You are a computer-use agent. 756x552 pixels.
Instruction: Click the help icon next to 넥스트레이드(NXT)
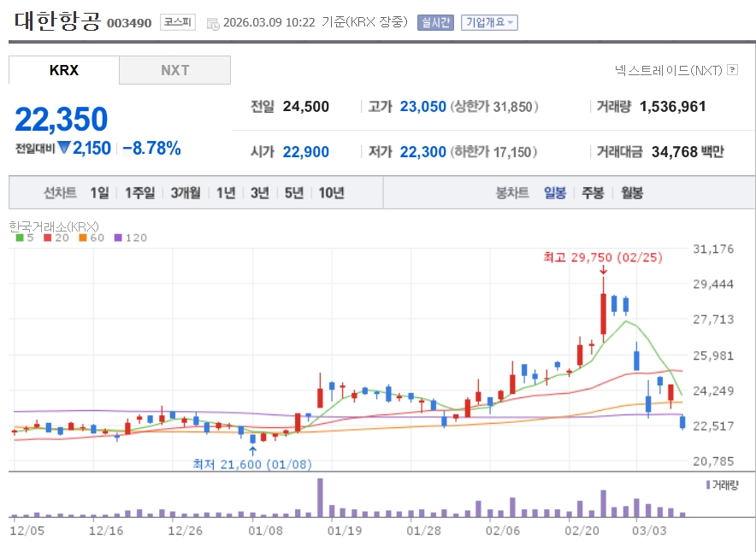[732, 70]
